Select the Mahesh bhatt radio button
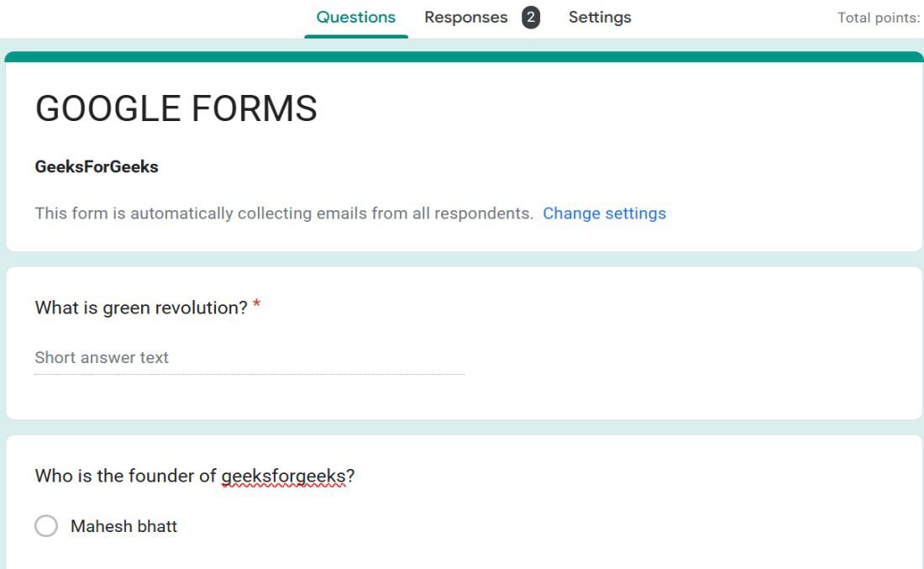 46,525
